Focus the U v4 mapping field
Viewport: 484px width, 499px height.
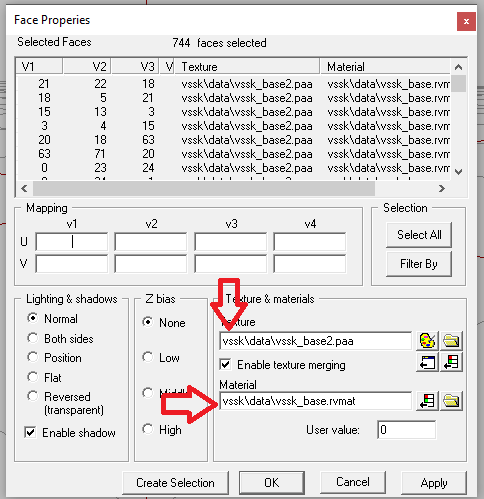[x=310, y=241]
